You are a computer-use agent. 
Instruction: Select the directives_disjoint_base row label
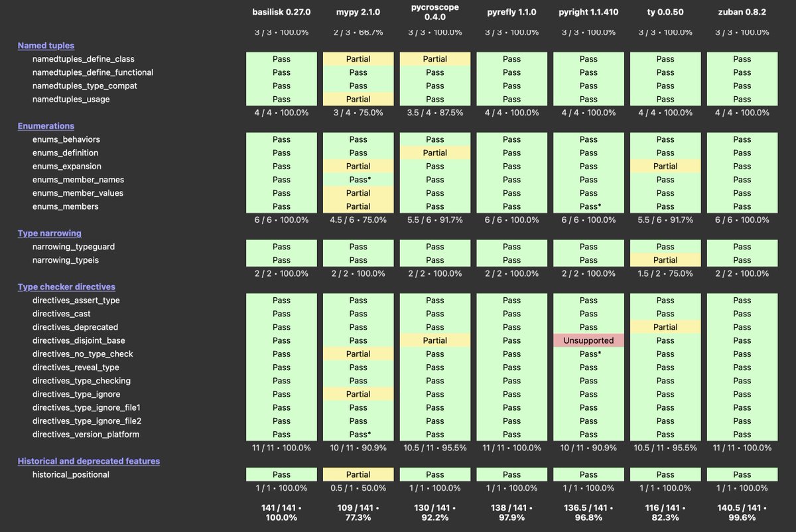[x=78, y=340]
